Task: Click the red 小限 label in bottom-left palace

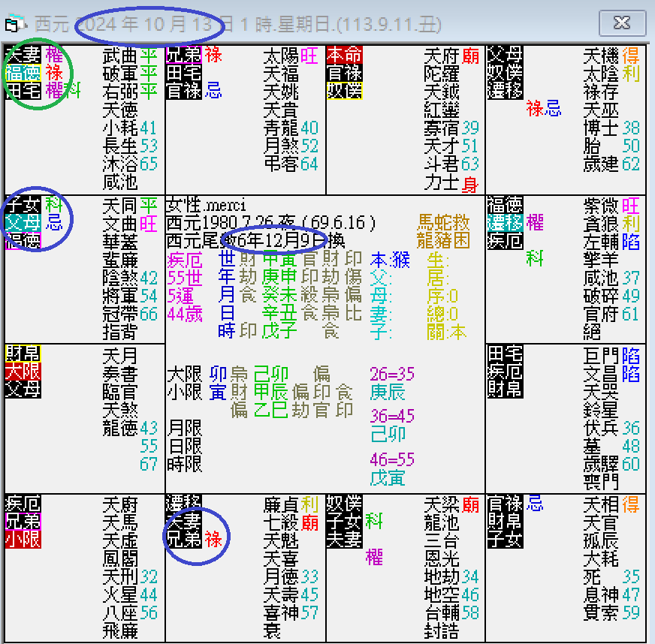Action: pos(23,539)
